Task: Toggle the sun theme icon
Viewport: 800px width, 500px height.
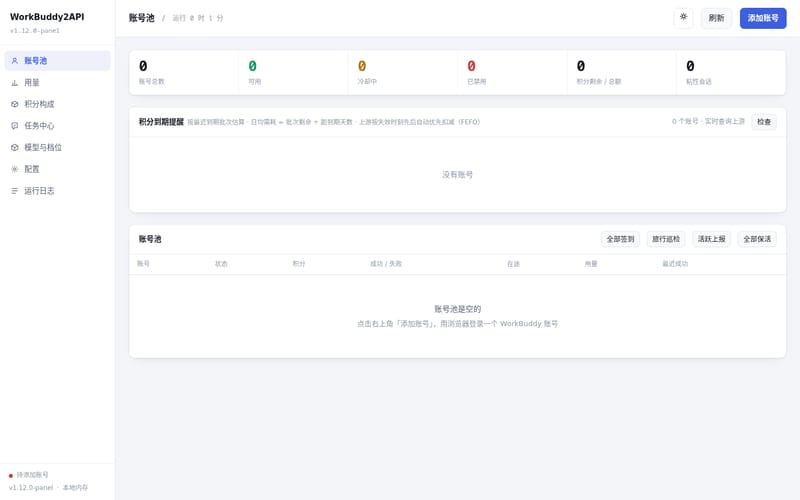Action: pyautogui.click(x=683, y=17)
